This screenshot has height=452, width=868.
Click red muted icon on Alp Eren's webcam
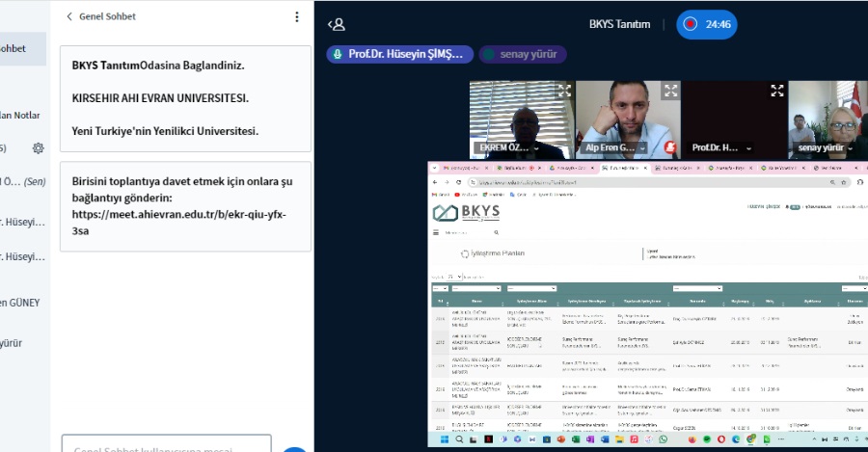pos(669,147)
